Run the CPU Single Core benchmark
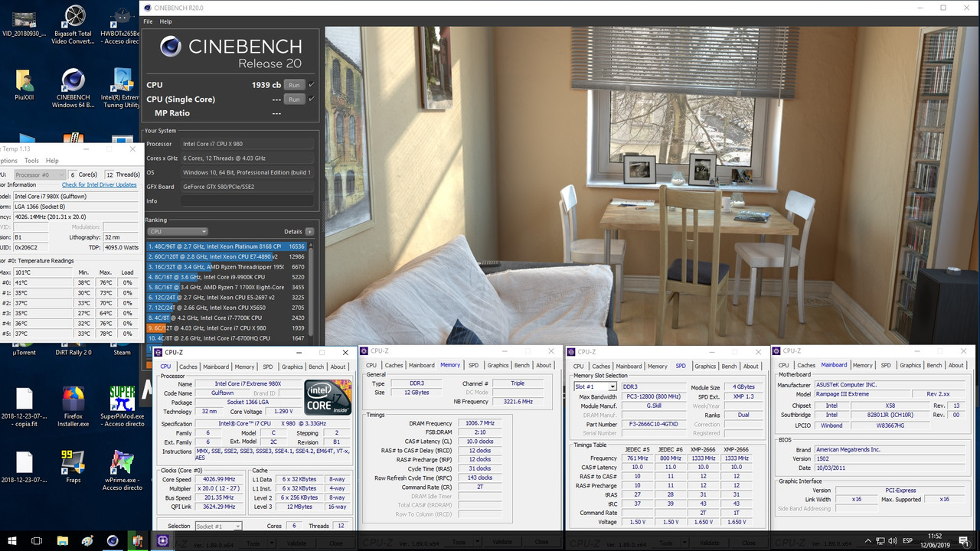 (x=294, y=99)
